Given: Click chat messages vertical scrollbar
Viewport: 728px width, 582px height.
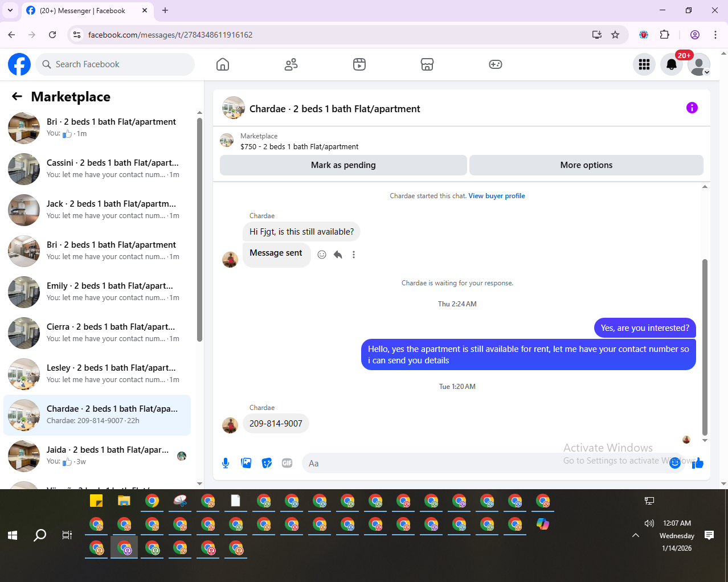Looking at the screenshot, I should click(705, 347).
